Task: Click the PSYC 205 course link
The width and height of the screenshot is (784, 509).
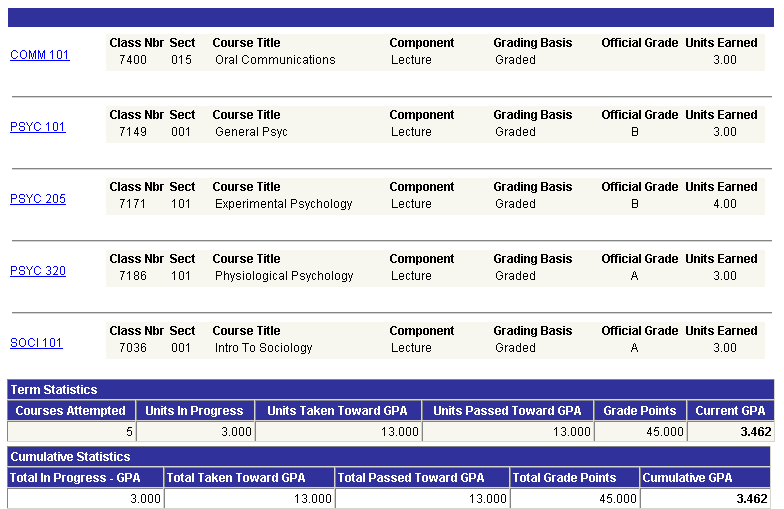Action: pos(38,199)
